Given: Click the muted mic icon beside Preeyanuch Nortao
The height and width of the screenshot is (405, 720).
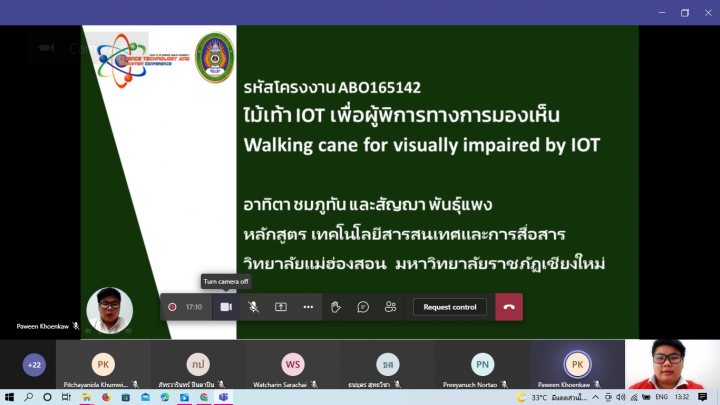Looking at the screenshot, I should coord(504,384).
